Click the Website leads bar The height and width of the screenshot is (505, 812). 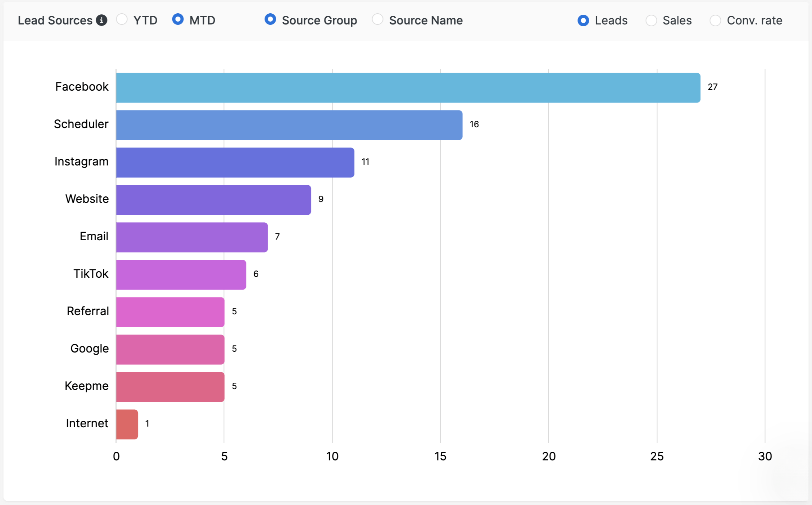point(213,200)
